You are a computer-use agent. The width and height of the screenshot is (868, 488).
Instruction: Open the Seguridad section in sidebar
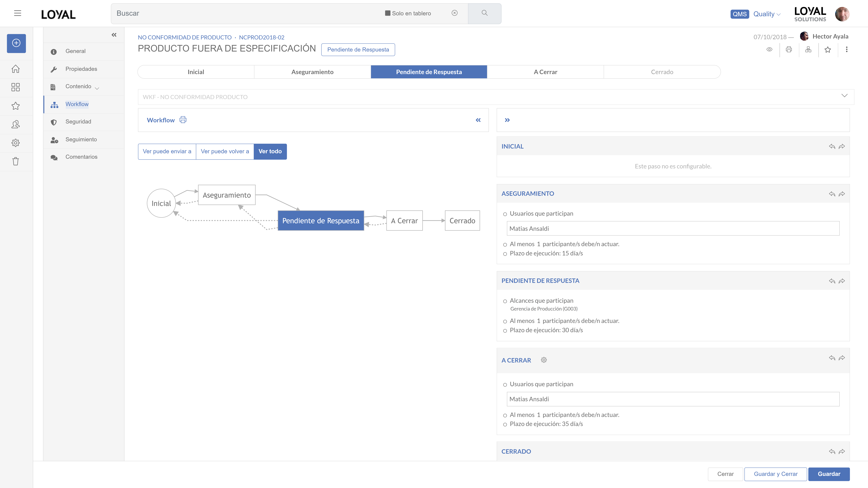click(x=78, y=122)
